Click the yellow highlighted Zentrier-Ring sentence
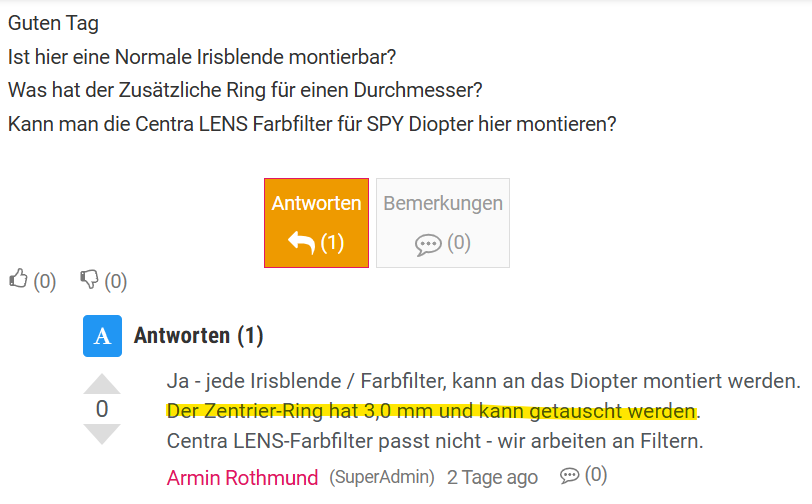812x504 pixels. coord(430,411)
